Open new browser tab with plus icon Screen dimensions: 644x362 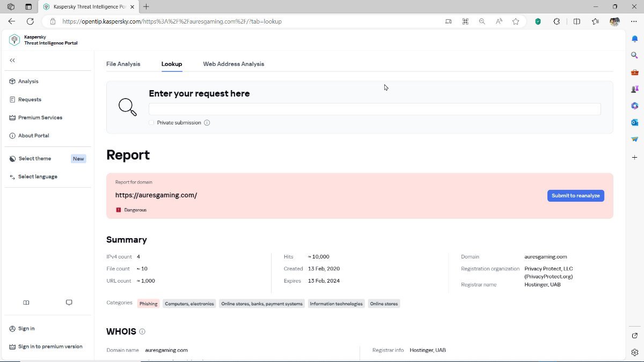tap(146, 7)
